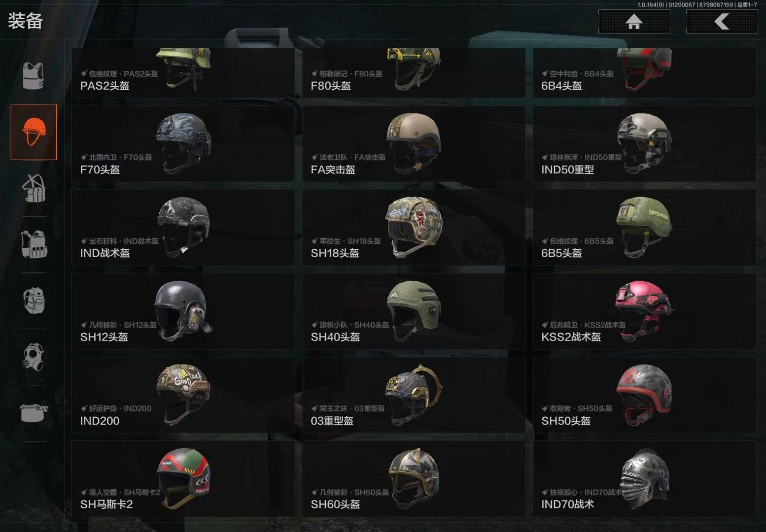Viewport: 766px width, 532px height.
Task: Open the chest rig category icon
Action: pos(34,188)
